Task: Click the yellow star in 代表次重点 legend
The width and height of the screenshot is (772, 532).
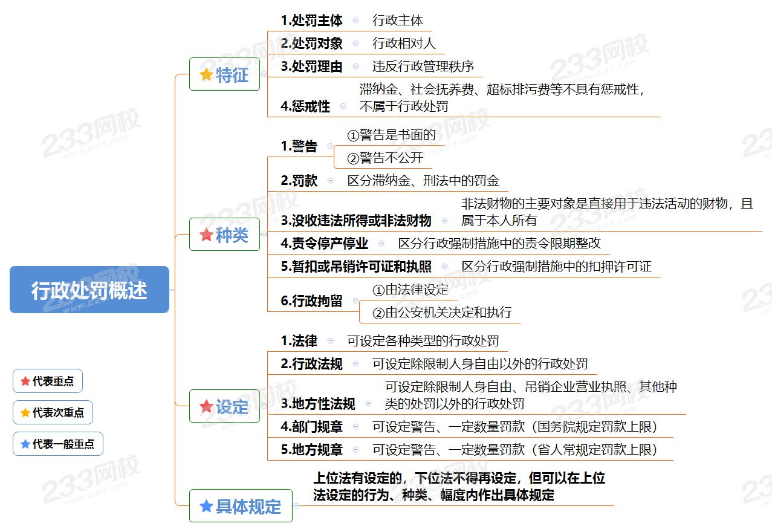Action: pyautogui.click(x=25, y=412)
